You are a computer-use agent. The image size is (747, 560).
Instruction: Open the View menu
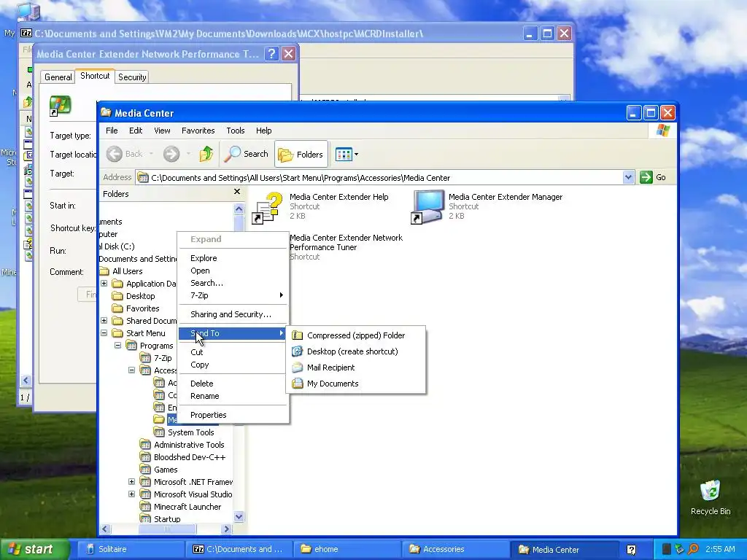click(x=162, y=131)
